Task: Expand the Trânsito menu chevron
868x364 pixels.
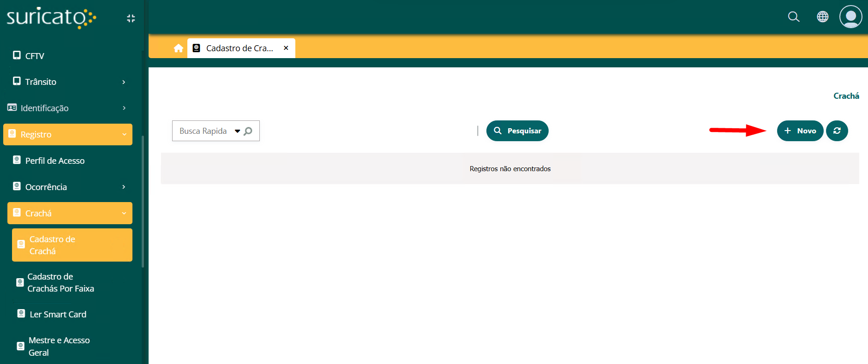Action: pos(124,82)
